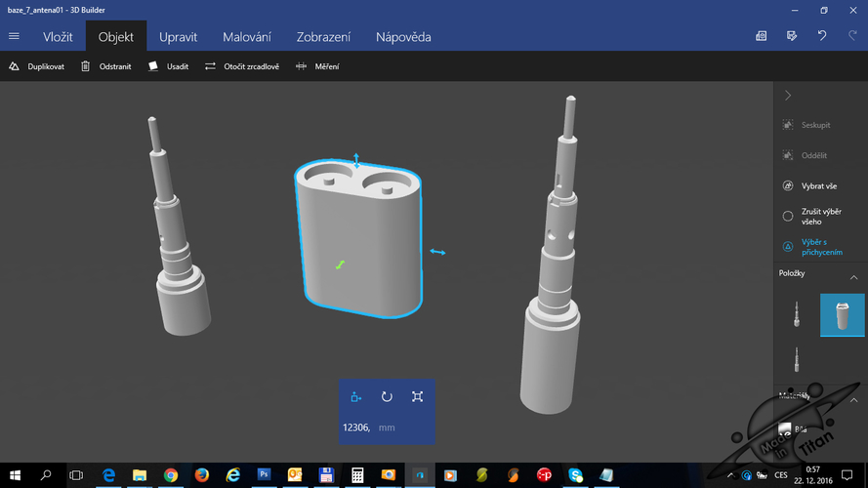Open Microsoft Edge from taskbar

[x=108, y=475]
